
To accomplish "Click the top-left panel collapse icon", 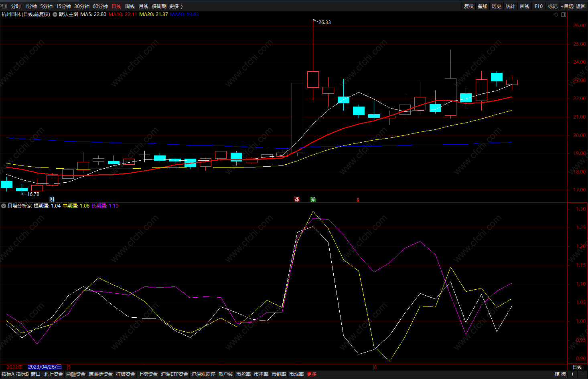I will pos(3,6).
